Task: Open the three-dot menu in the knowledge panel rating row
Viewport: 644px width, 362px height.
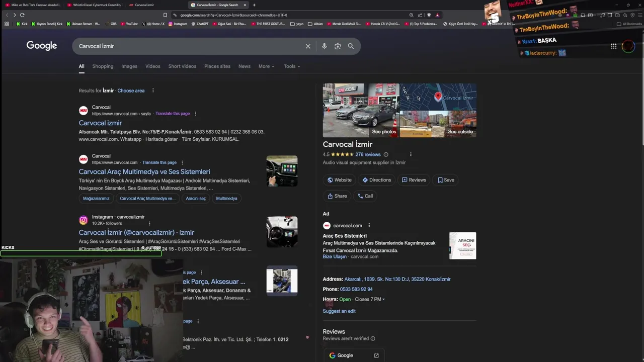Action: pos(411,154)
